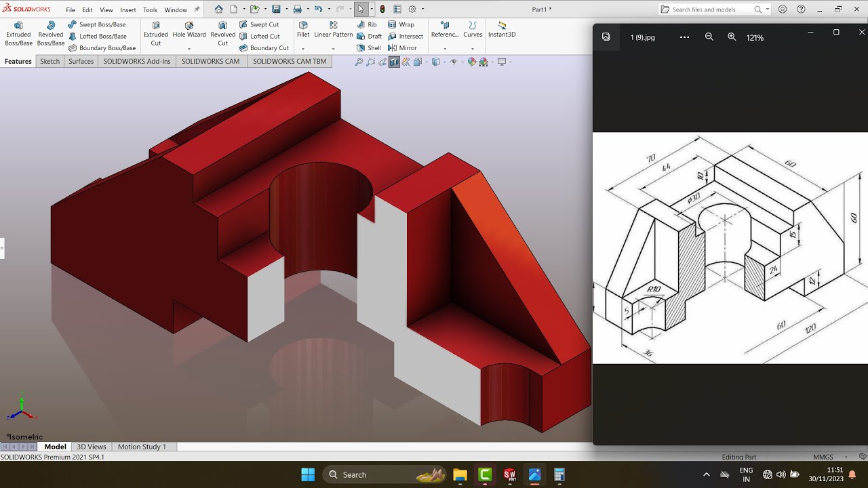
Task: Switch to the SOLIDWORKS CAM tab
Action: pyautogui.click(x=211, y=61)
